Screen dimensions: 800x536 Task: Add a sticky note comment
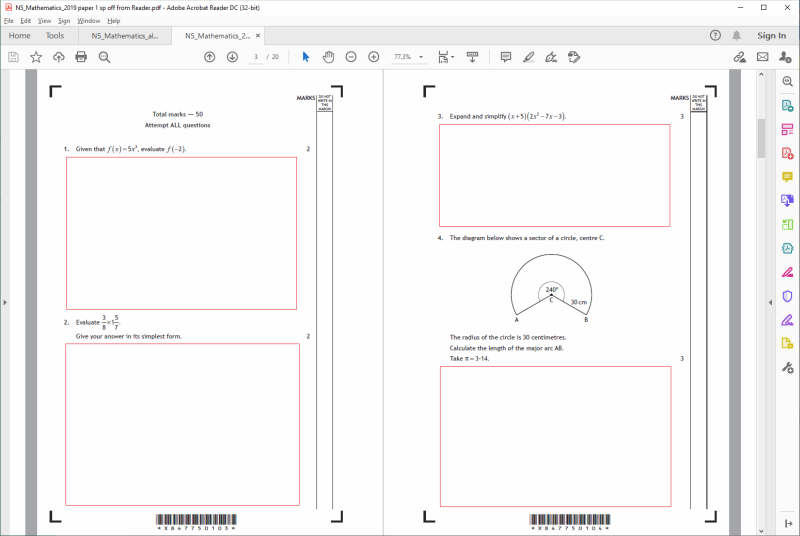(x=506, y=57)
